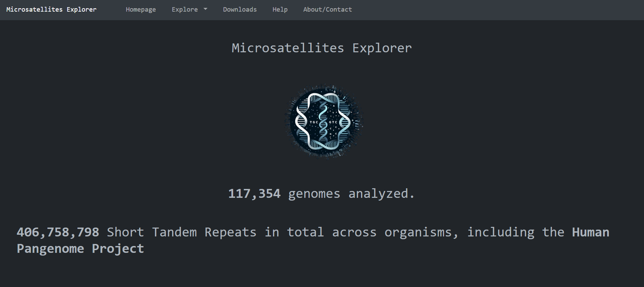
Task: Open the Explore dropdown menu
Action: click(185, 10)
